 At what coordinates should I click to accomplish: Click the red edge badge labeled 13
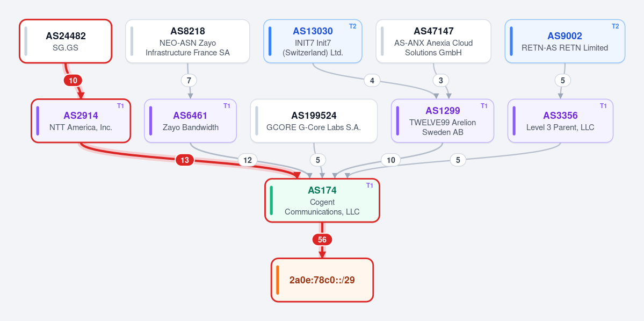pos(185,160)
